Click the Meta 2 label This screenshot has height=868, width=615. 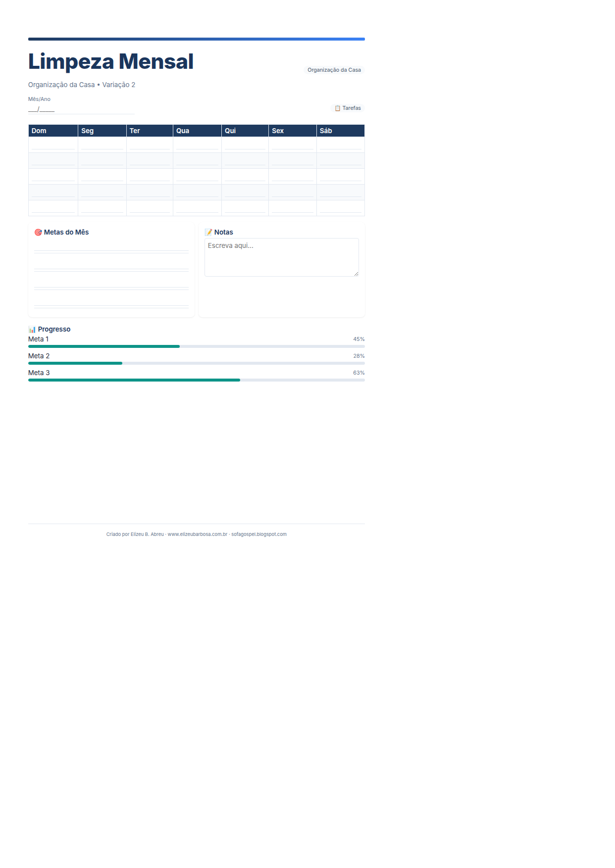39,356
